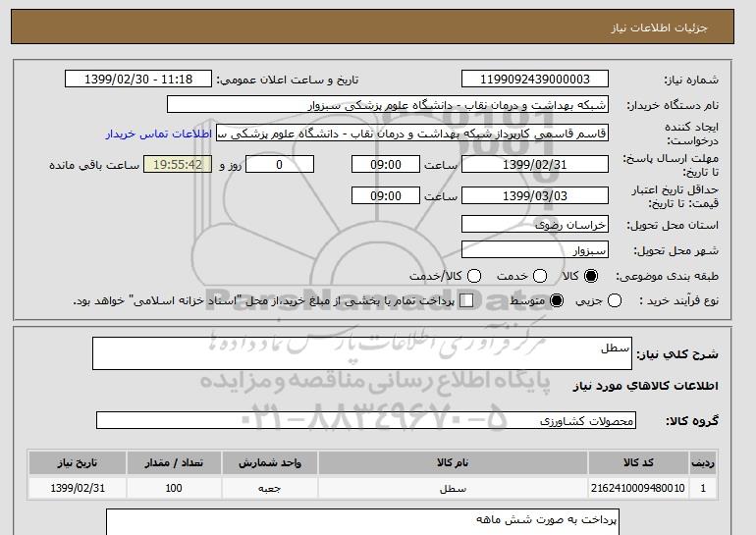Click the product name cell سطل in table

[x=453, y=488]
